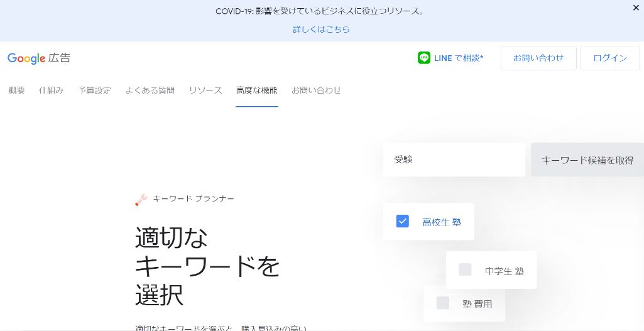Click the 受験 keyword input field
This screenshot has height=331, width=644.
(x=454, y=160)
